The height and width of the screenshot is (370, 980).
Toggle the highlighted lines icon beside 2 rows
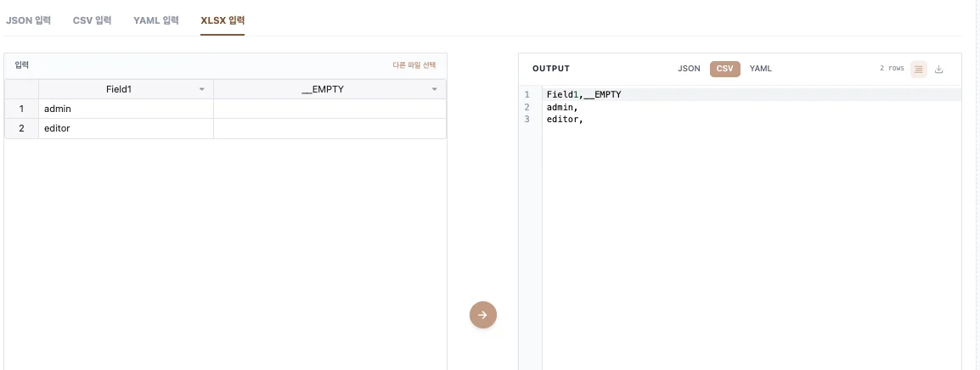click(918, 69)
